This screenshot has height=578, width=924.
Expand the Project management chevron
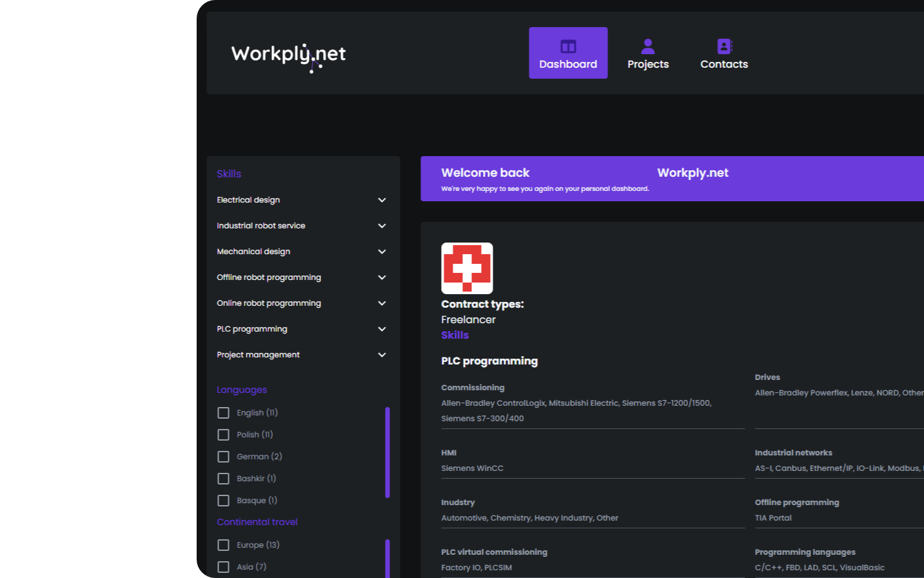382,355
